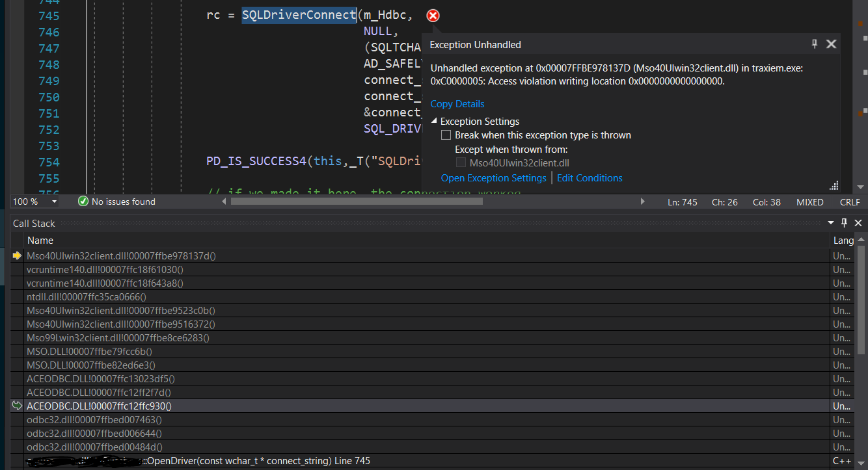This screenshot has height=470, width=868.
Task: Open Exception Settings link
Action: pos(493,178)
